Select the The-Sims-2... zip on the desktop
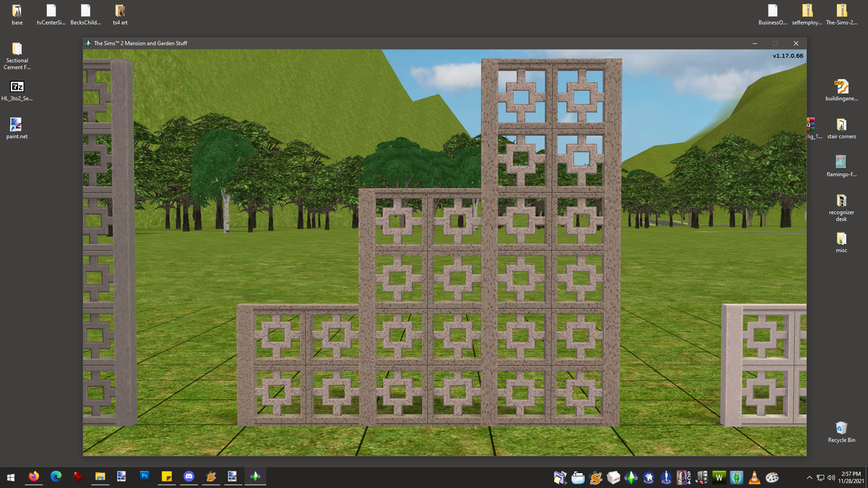Screen dimensions: 868x488 pyautogui.click(x=842, y=15)
